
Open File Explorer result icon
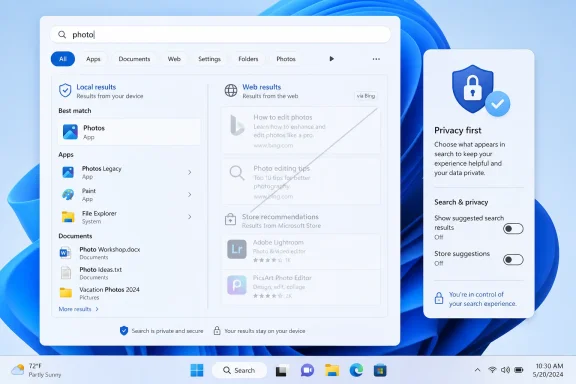point(68,217)
